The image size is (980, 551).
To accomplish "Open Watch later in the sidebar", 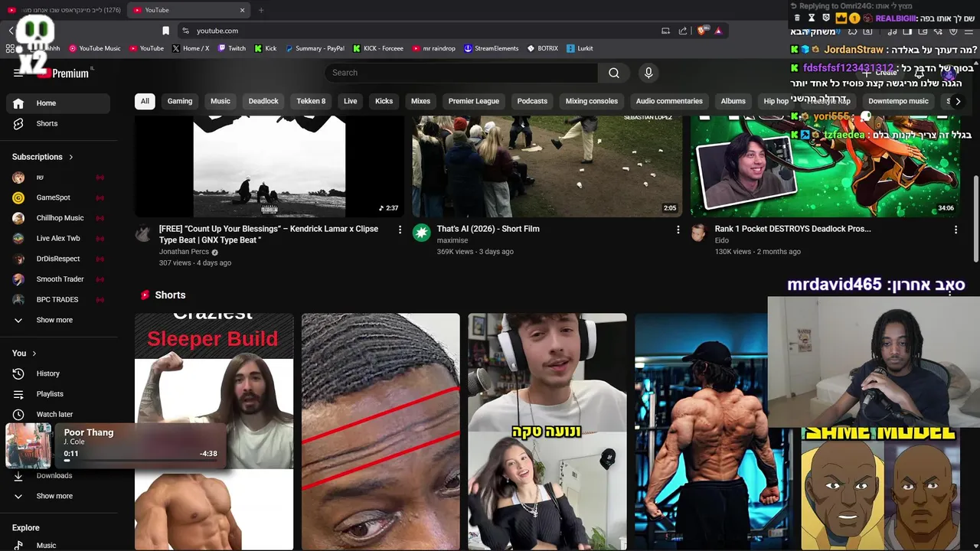I will (58, 414).
